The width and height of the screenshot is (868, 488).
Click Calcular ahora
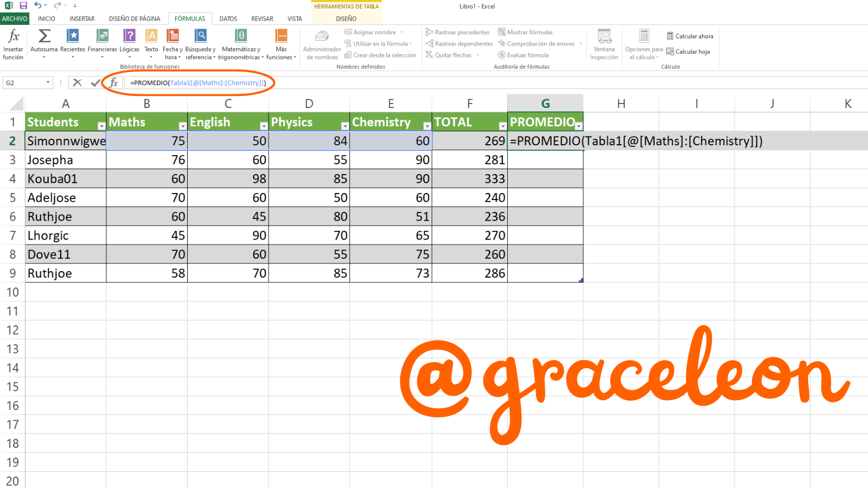pos(690,36)
